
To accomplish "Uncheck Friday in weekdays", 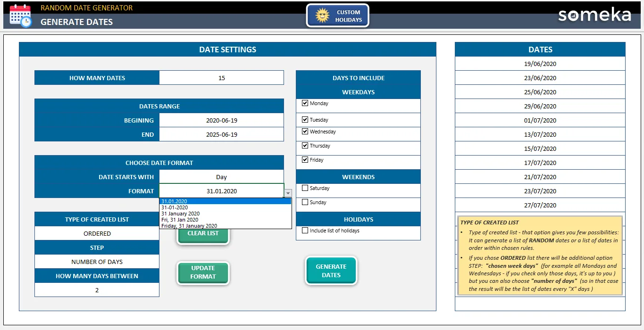I will [305, 160].
